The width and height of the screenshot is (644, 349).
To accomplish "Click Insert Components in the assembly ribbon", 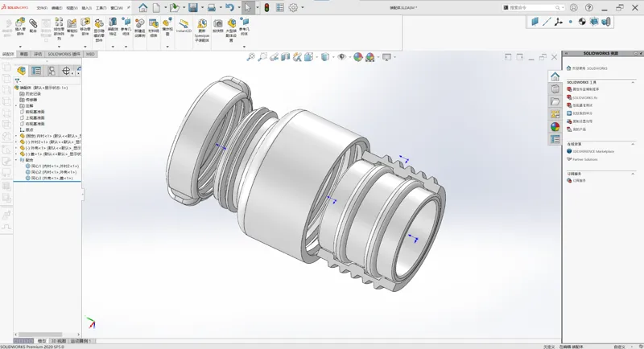I will [20, 27].
